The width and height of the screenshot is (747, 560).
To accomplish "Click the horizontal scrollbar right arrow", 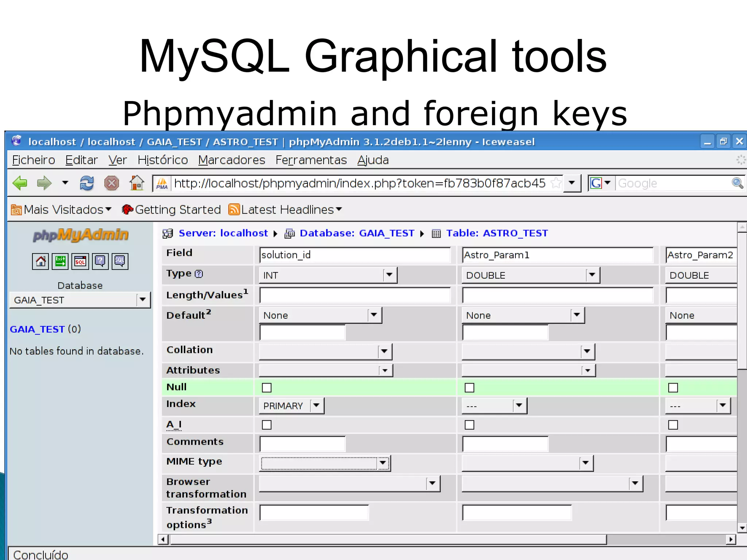I will [x=731, y=539].
